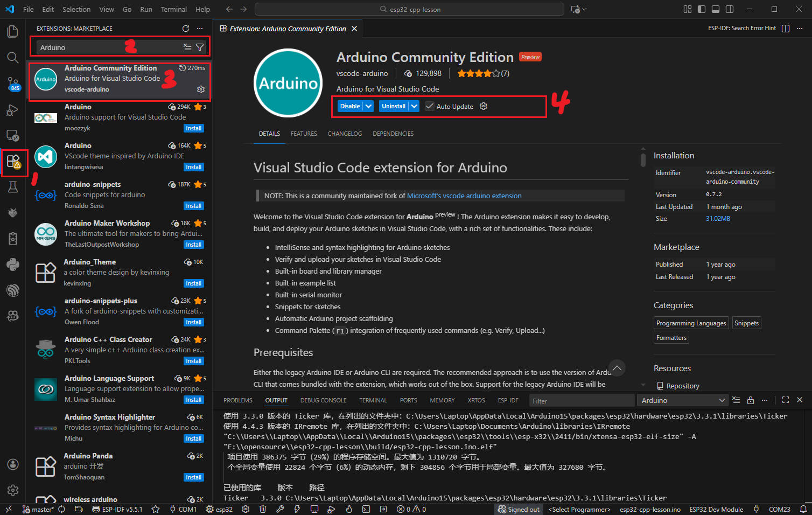Open the Search view in activity bar

coord(13,58)
